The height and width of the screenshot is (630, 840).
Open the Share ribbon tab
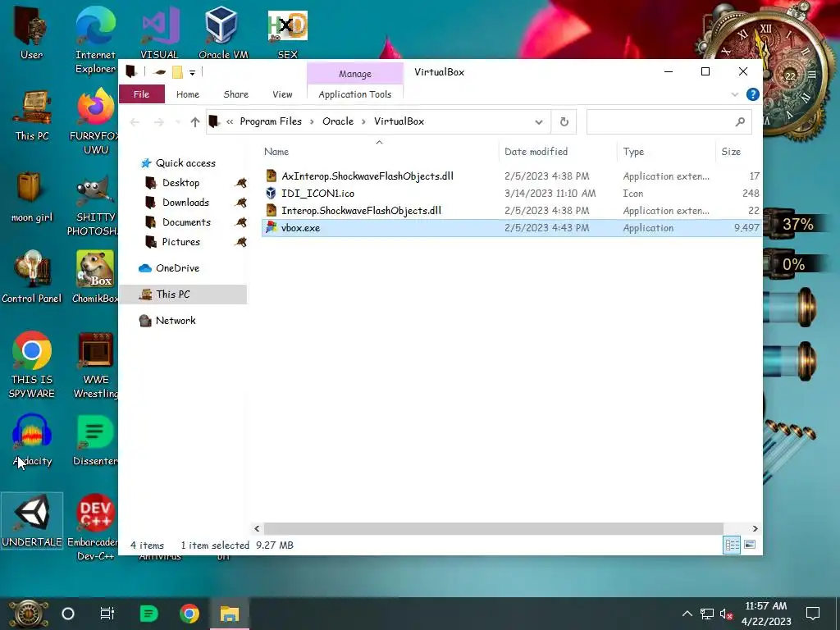[x=235, y=94]
